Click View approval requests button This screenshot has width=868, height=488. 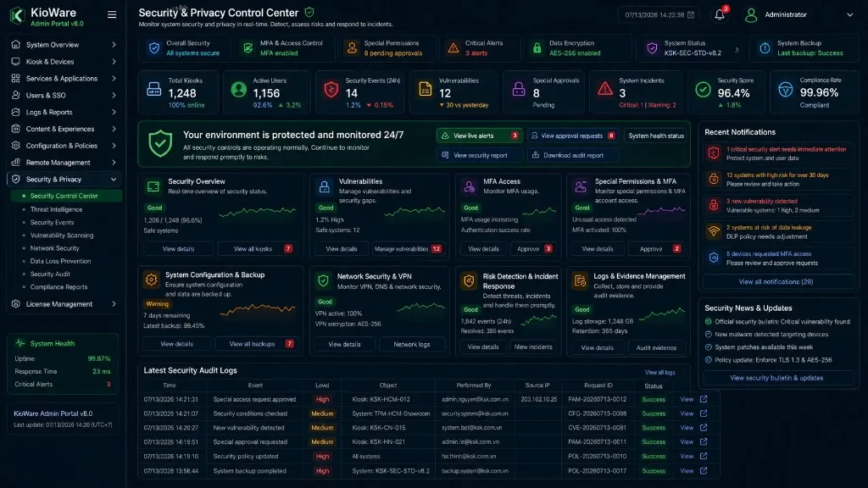pyautogui.click(x=573, y=136)
